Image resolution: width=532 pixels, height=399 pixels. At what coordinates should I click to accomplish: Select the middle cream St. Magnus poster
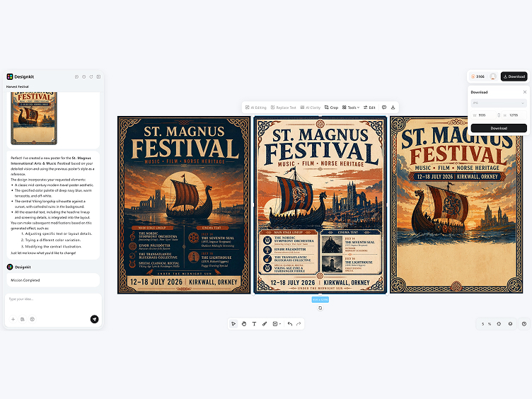(x=320, y=205)
